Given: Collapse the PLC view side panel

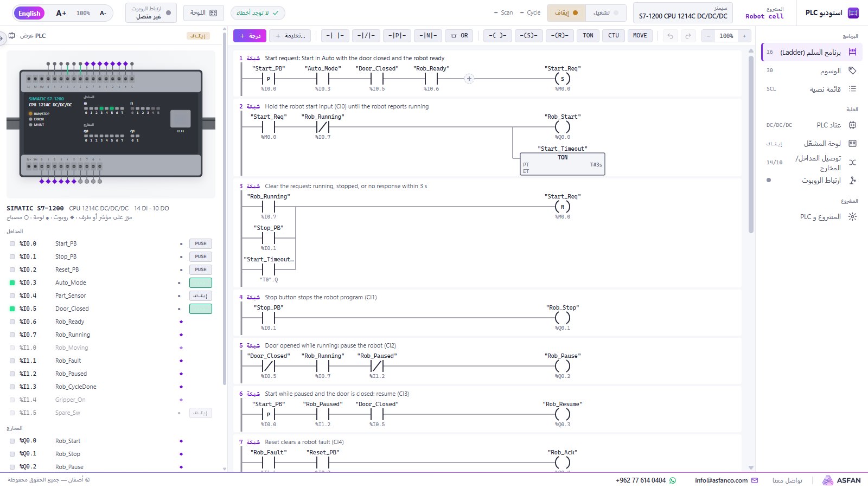Looking at the screenshot, I should [x=2, y=37].
